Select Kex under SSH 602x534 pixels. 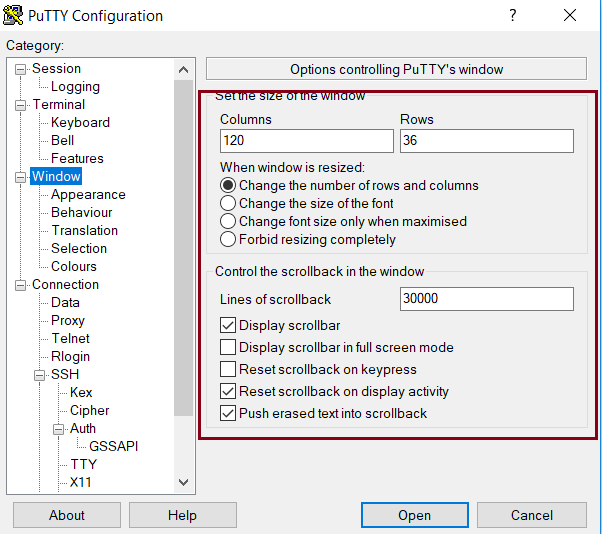81,392
